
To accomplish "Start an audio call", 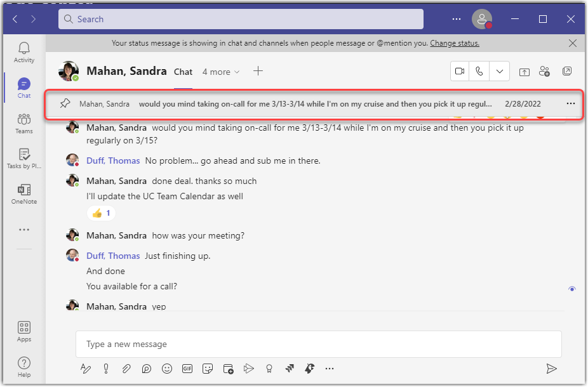I will point(479,71).
